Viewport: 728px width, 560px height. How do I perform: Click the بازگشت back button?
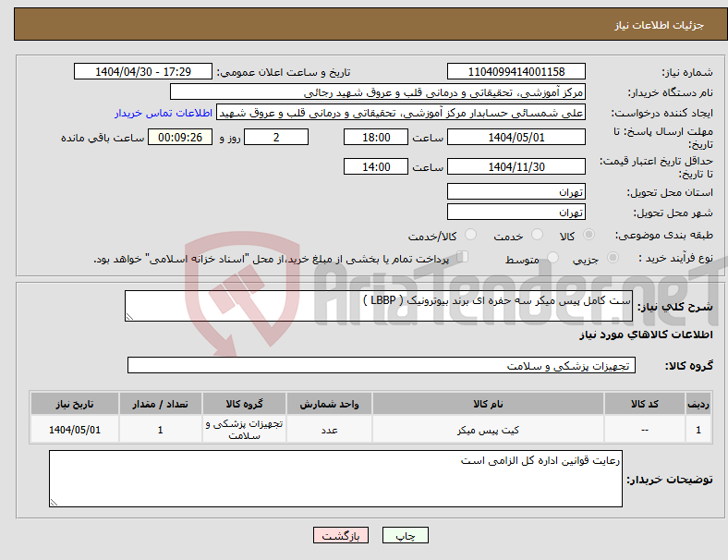point(341,535)
